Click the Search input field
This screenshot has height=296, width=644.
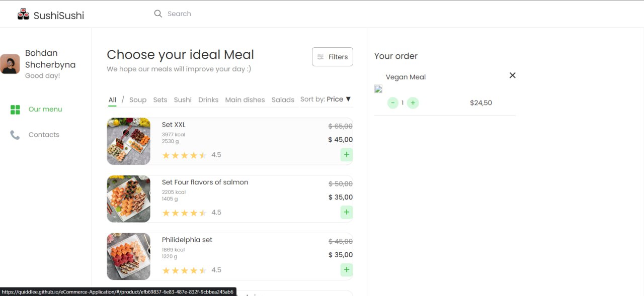226,14
